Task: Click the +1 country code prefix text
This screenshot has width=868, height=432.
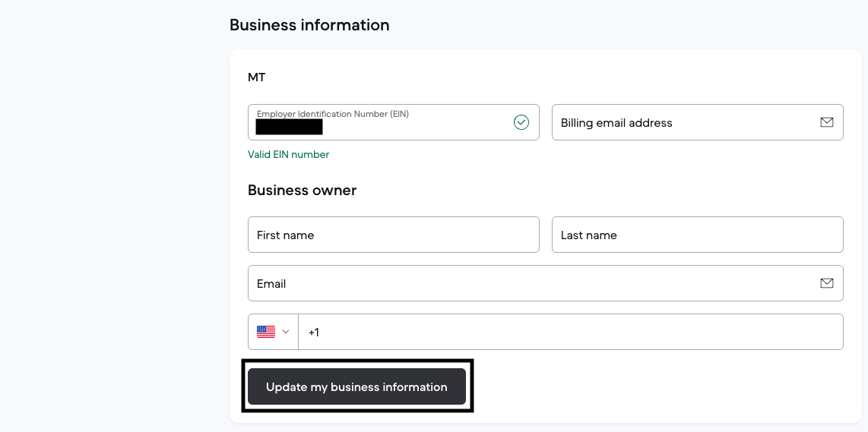Action: pos(314,333)
